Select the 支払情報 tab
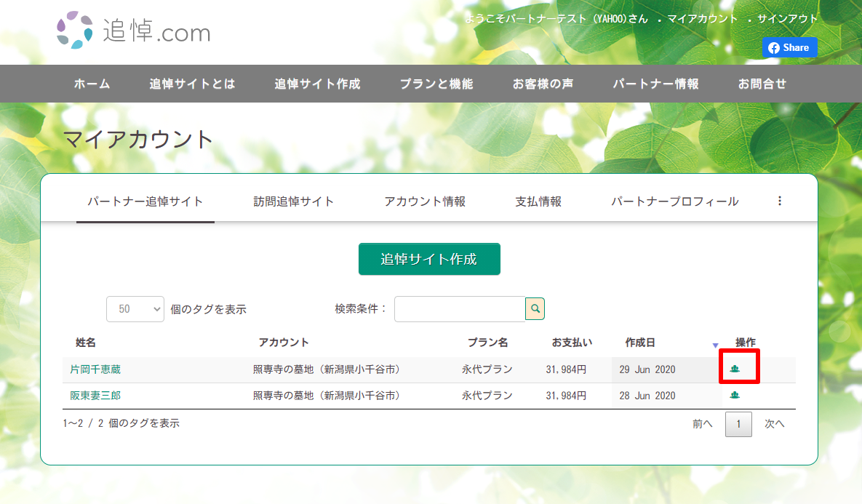Screen dimensions: 862x504 click(538, 201)
